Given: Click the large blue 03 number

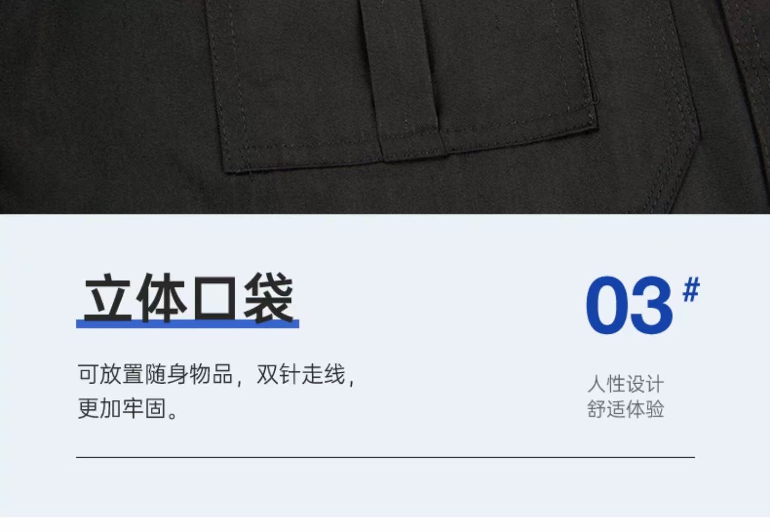Looking at the screenshot, I should tap(629, 305).
